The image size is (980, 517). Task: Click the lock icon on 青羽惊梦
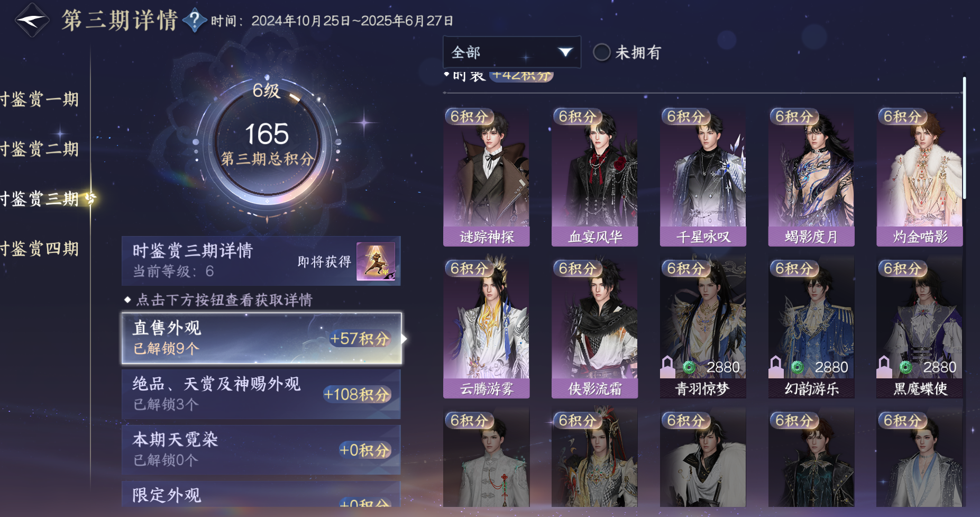(x=668, y=366)
